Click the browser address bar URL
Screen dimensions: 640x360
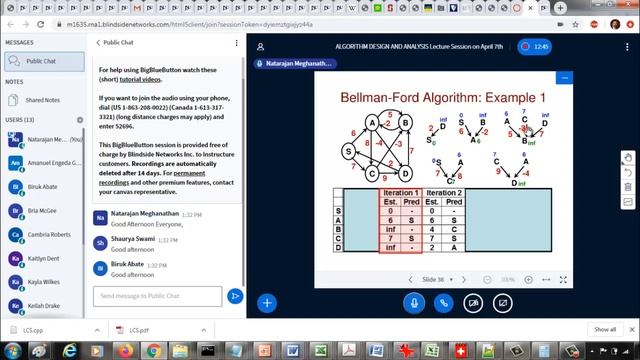[189, 24]
